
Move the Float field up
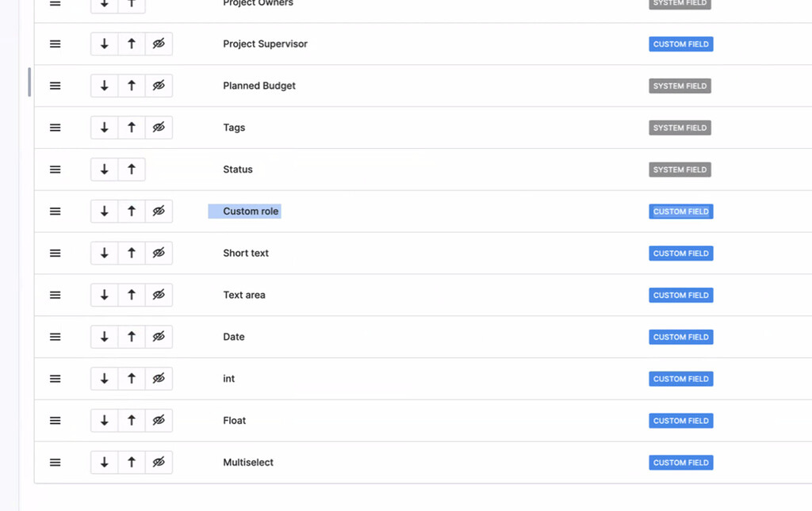pyautogui.click(x=132, y=420)
